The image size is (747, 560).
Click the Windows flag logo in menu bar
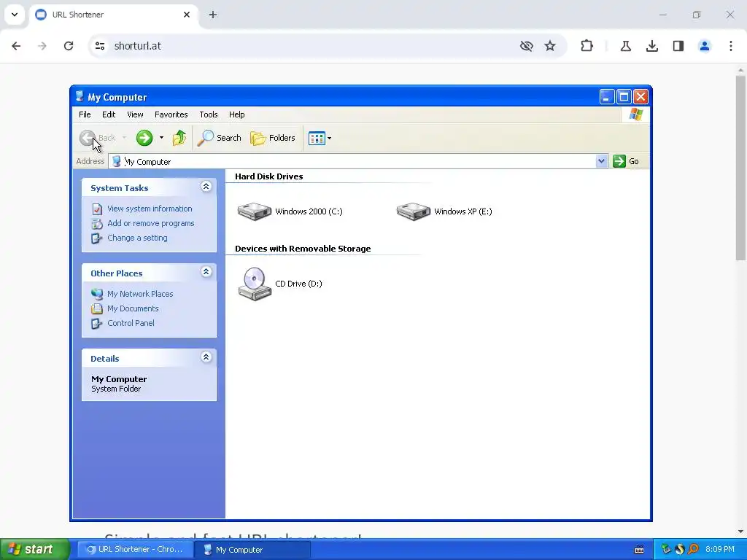635,114
